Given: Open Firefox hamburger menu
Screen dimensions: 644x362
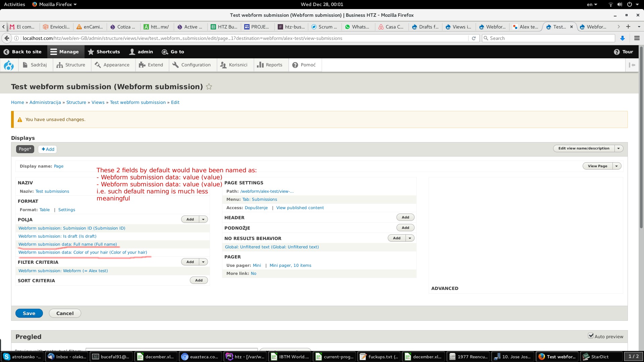Looking at the screenshot, I should coord(637,38).
